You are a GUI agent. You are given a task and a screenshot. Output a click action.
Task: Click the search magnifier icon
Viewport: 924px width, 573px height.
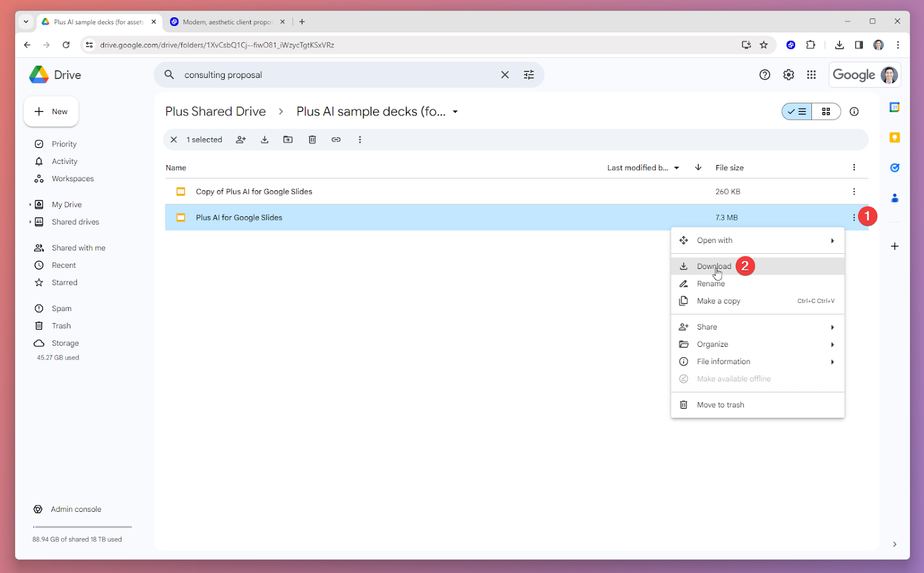tap(169, 74)
